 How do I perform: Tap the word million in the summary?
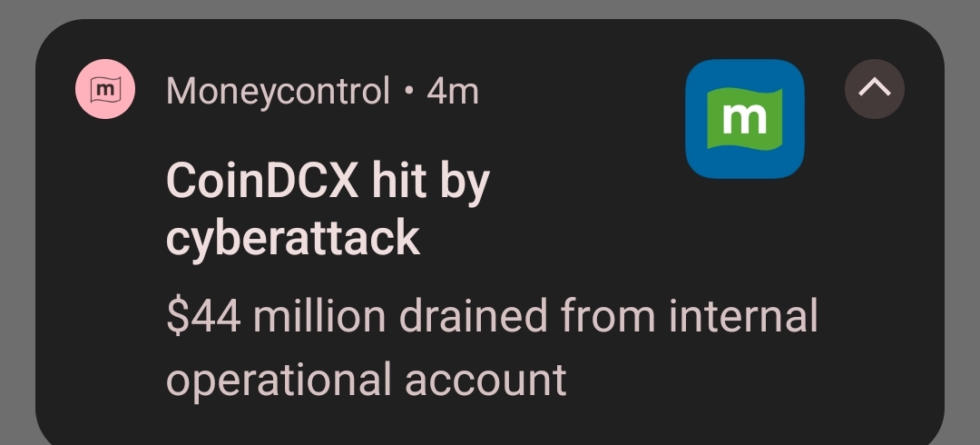(x=319, y=317)
